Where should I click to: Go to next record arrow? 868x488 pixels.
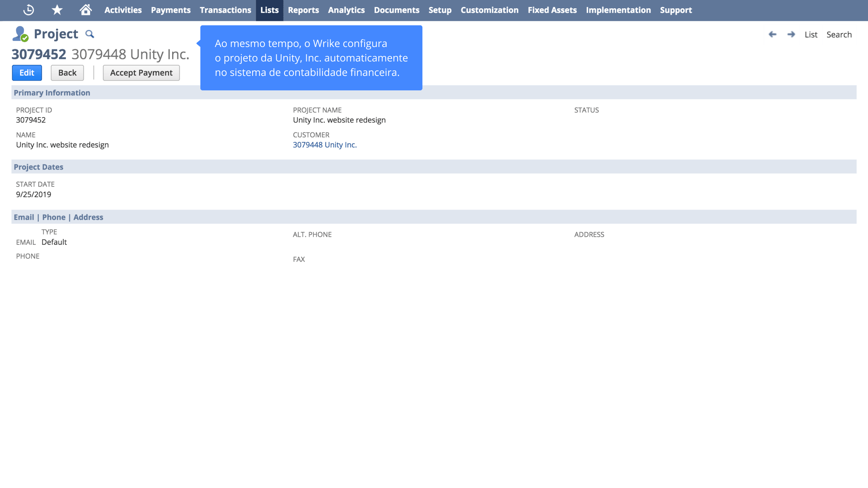[x=791, y=34]
